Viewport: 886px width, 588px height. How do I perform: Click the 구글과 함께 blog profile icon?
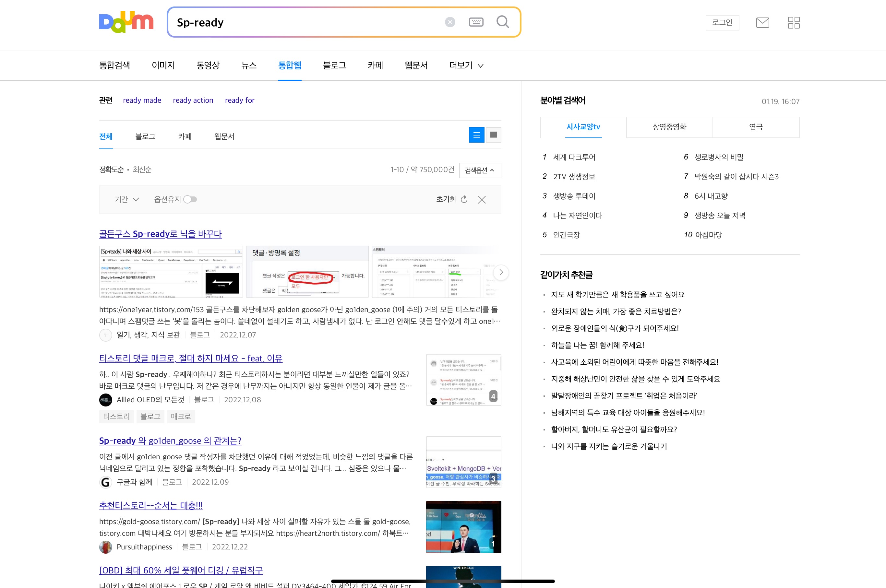point(105,482)
